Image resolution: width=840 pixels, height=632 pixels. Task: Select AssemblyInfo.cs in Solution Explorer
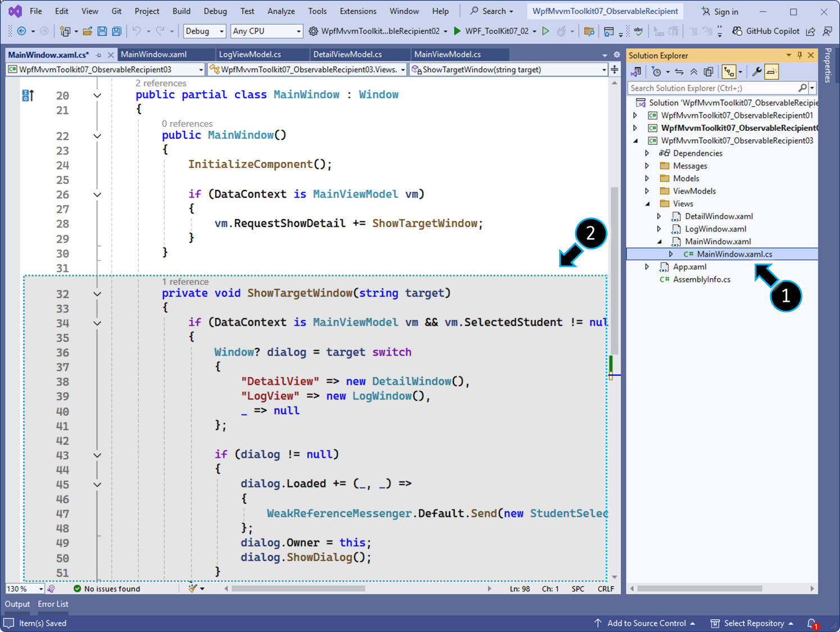[x=701, y=280]
